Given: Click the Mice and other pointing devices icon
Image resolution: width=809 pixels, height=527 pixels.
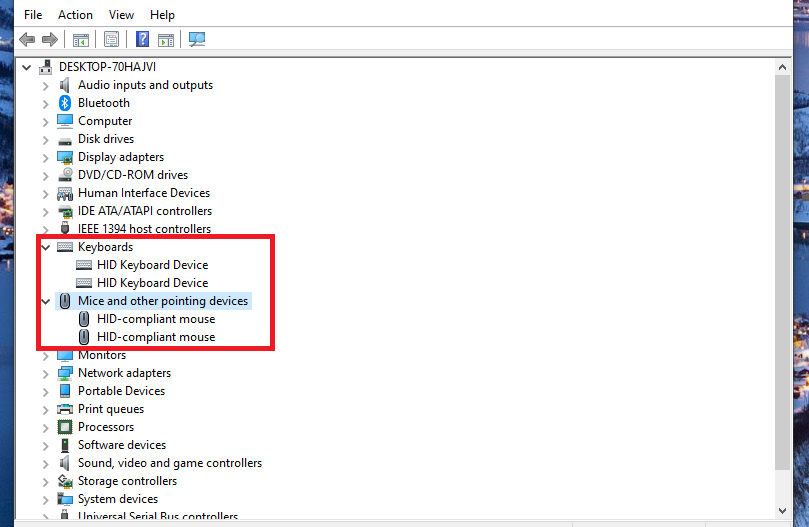Looking at the screenshot, I should tap(65, 301).
